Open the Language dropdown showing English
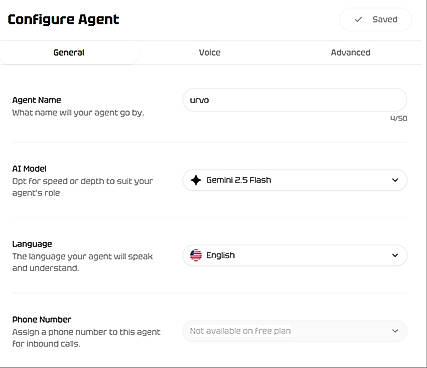 pos(295,255)
